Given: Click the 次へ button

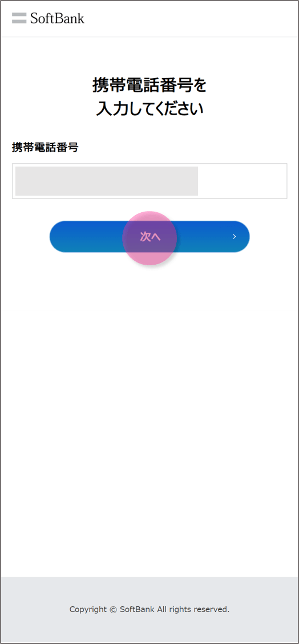Looking at the screenshot, I should pyautogui.click(x=149, y=237).
